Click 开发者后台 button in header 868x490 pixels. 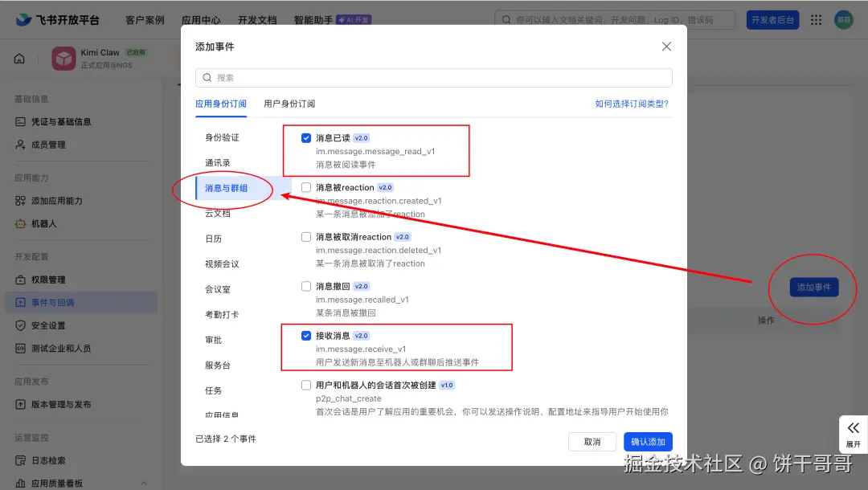coord(772,20)
